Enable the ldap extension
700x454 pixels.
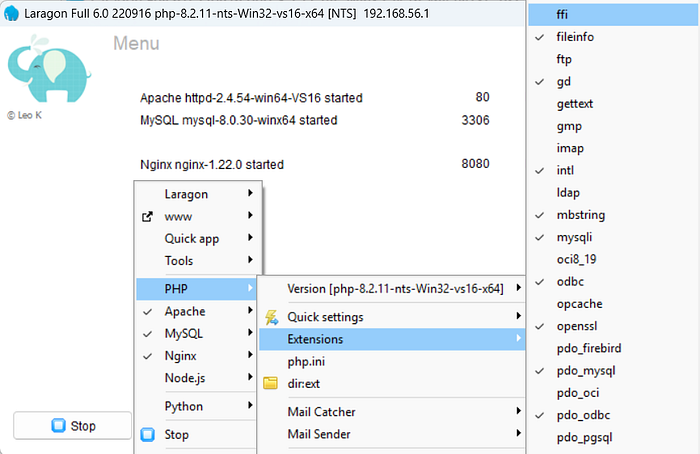coord(613,193)
